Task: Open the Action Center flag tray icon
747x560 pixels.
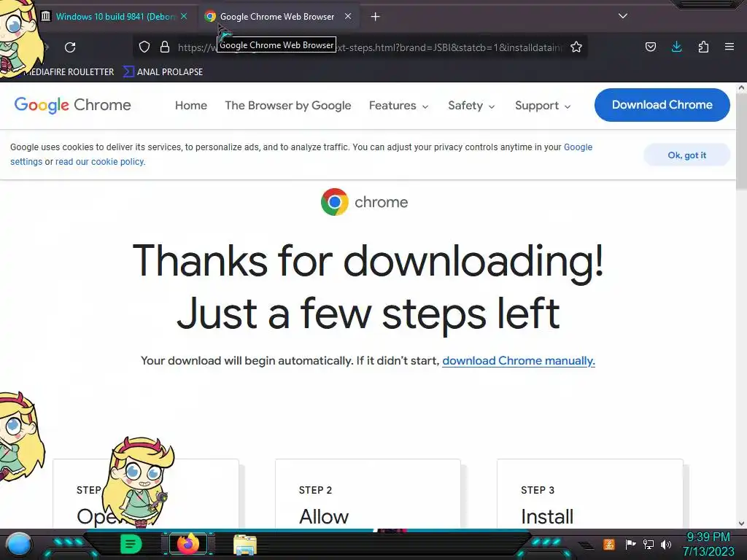Action: [x=630, y=544]
